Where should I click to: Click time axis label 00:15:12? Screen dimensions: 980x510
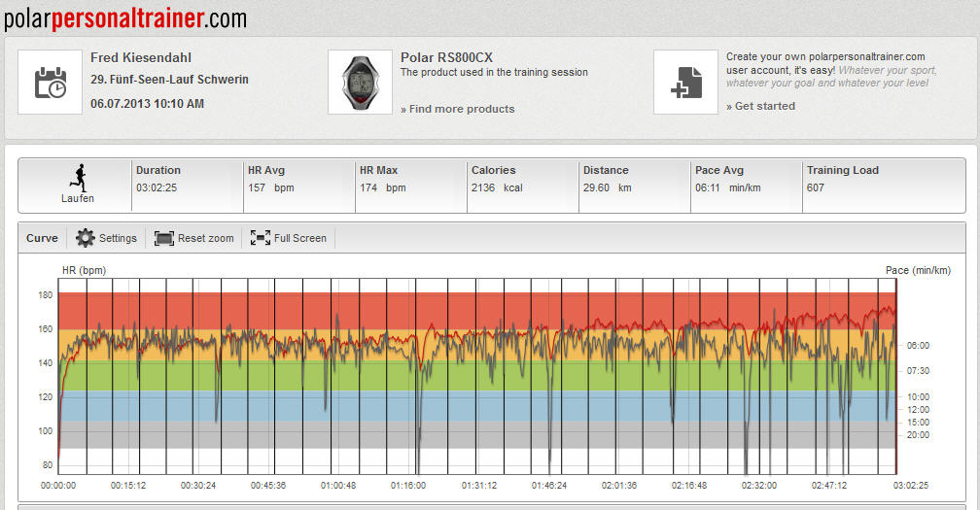[128, 485]
